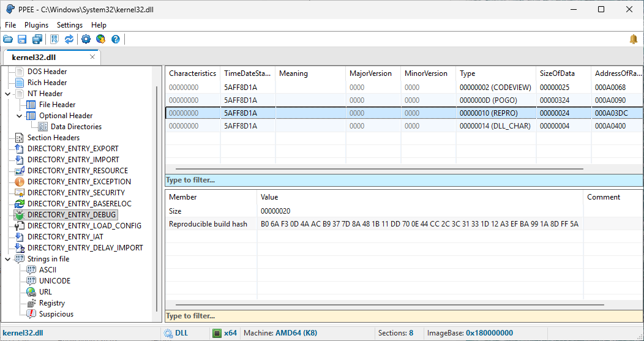The height and width of the screenshot is (341, 644).
Task: Open Settings via the gear toolbar icon
Action: click(86, 39)
